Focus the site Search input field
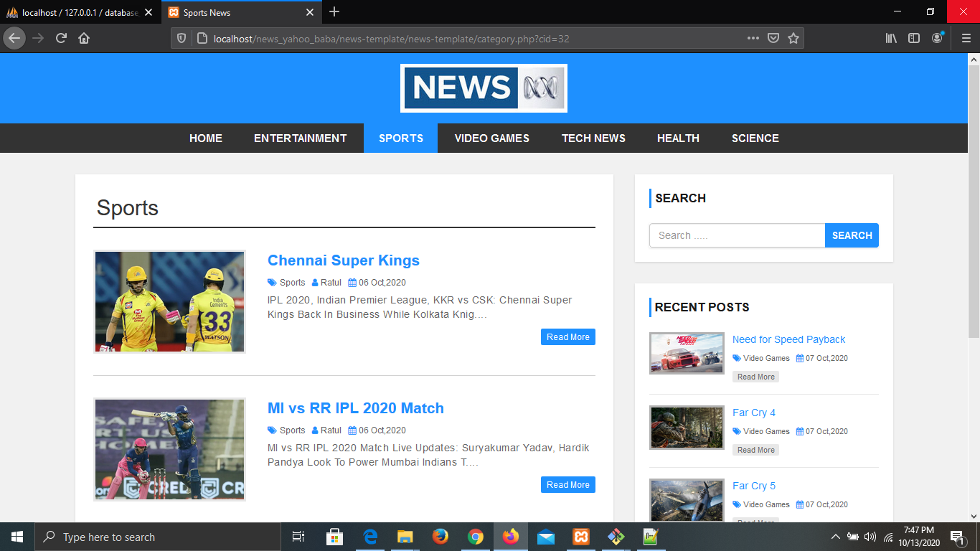This screenshot has height=551, width=980. [738, 235]
